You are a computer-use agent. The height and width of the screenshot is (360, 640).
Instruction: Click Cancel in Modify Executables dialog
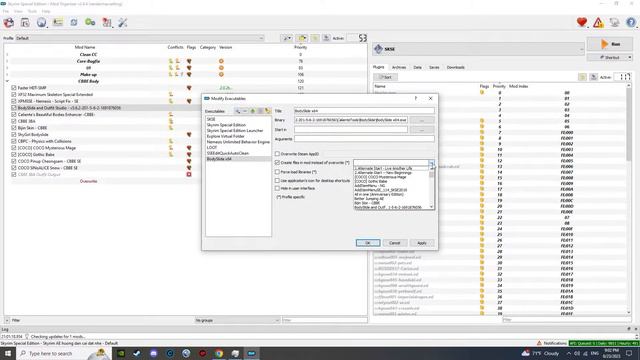[x=394, y=243]
